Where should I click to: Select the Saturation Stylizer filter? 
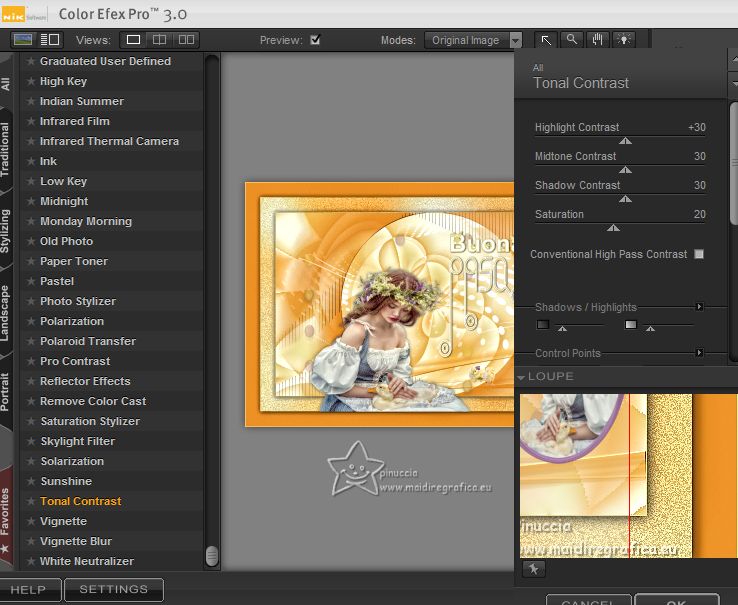[90, 421]
